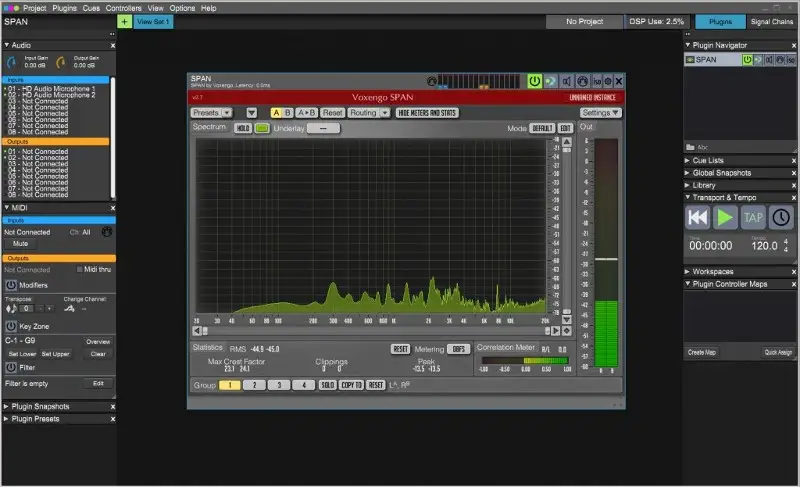The width and height of the screenshot is (800, 487).
Task: Open the Presets dropdown in SPAN
Action: click(x=212, y=113)
